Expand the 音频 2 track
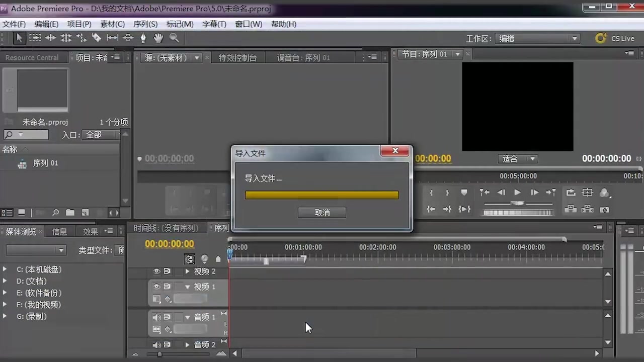The width and height of the screenshot is (644, 362). (188, 345)
